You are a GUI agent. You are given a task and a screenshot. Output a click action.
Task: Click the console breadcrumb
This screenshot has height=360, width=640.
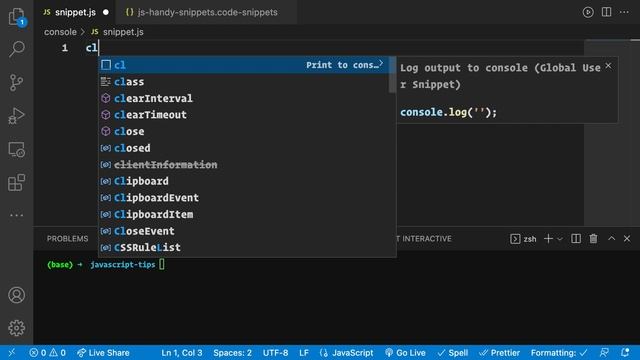coord(60,32)
